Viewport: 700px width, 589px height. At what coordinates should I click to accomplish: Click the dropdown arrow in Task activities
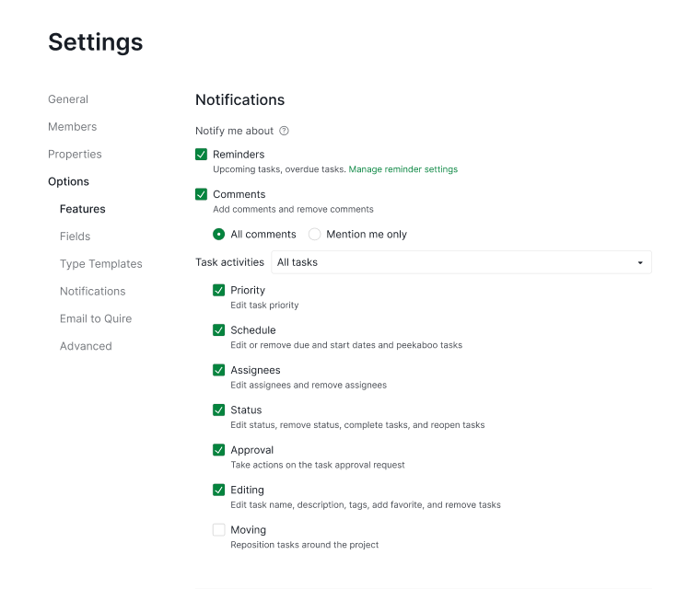640,263
